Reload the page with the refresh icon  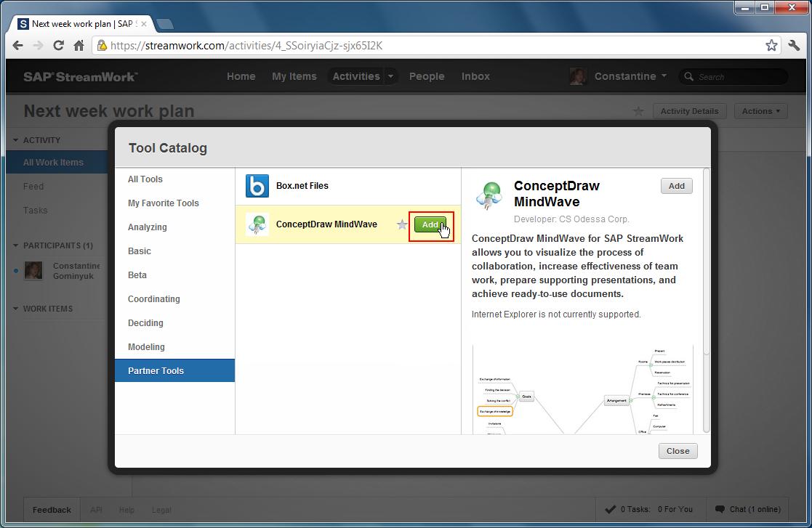[58, 46]
